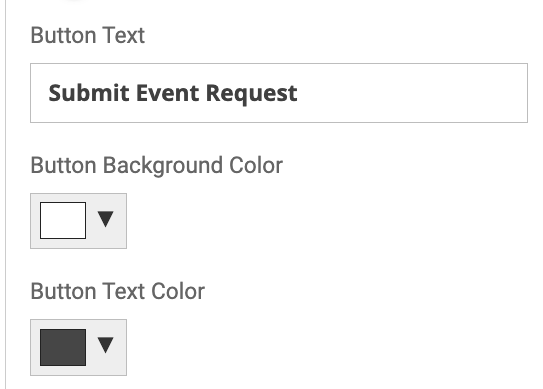The height and width of the screenshot is (389, 543).
Task: Click the word "Color" in Button Text Color
Action: 178,291
